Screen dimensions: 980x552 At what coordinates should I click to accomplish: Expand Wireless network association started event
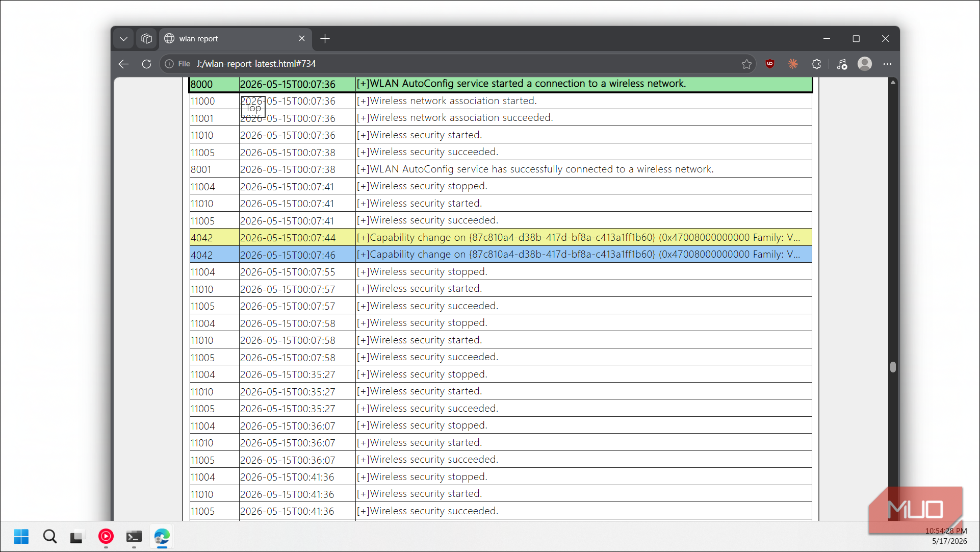point(363,101)
